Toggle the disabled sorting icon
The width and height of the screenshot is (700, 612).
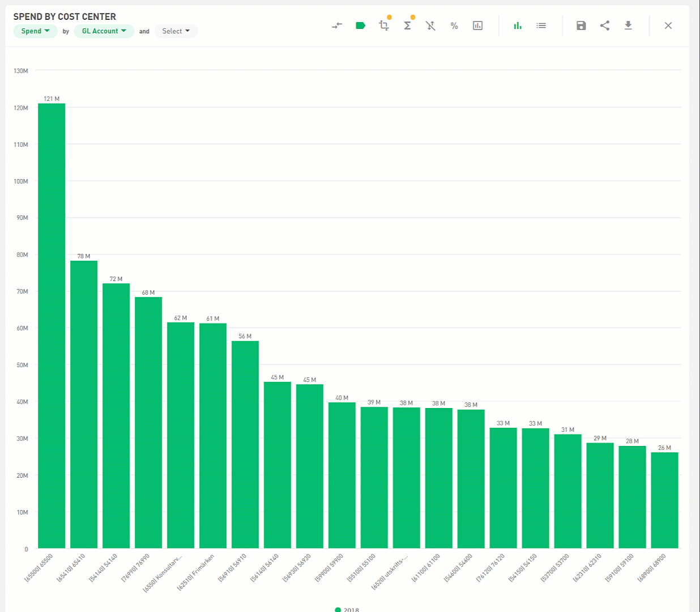pos(430,25)
